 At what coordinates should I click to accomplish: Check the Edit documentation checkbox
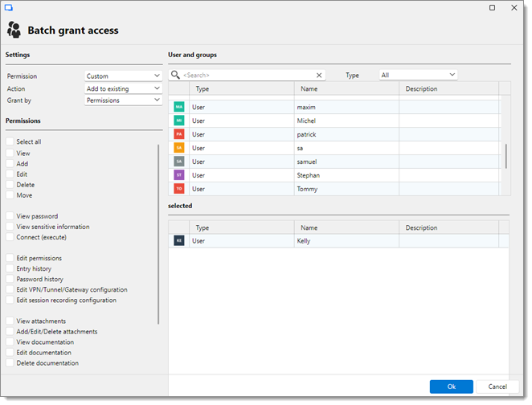coord(10,353)
